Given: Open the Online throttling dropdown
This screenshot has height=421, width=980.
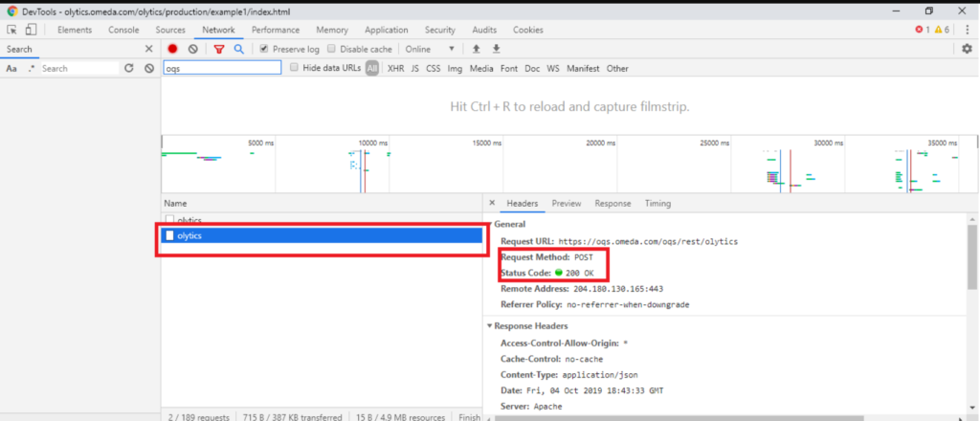Looking at the screenshot, I should click(430, 49).
